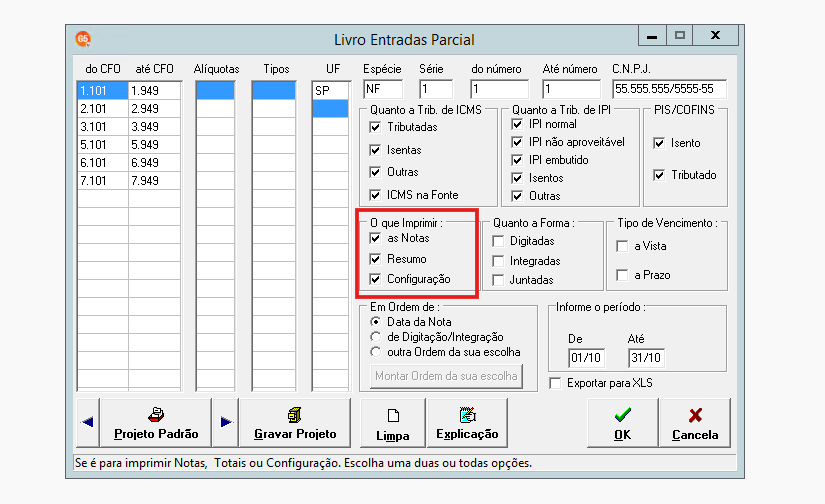Select the até CFO cell 2.949
The height and width of the screenshot is (504, 825).
pos(155,109)
